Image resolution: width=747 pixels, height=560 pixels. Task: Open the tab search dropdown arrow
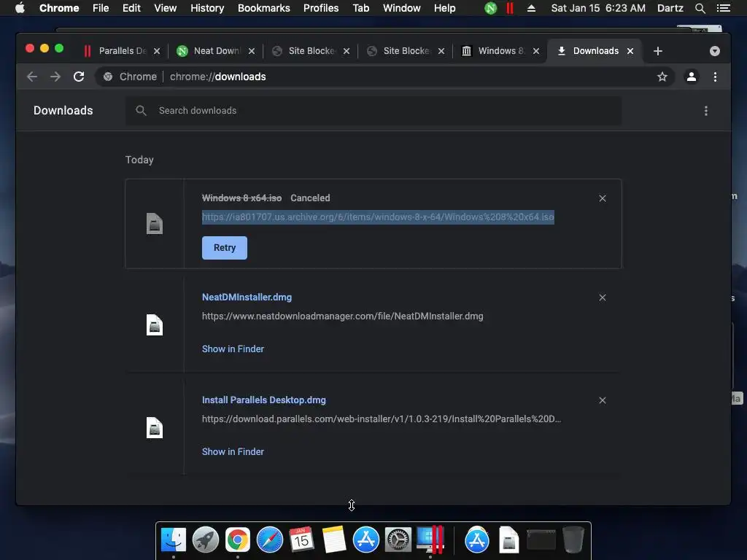pos(714,51)
